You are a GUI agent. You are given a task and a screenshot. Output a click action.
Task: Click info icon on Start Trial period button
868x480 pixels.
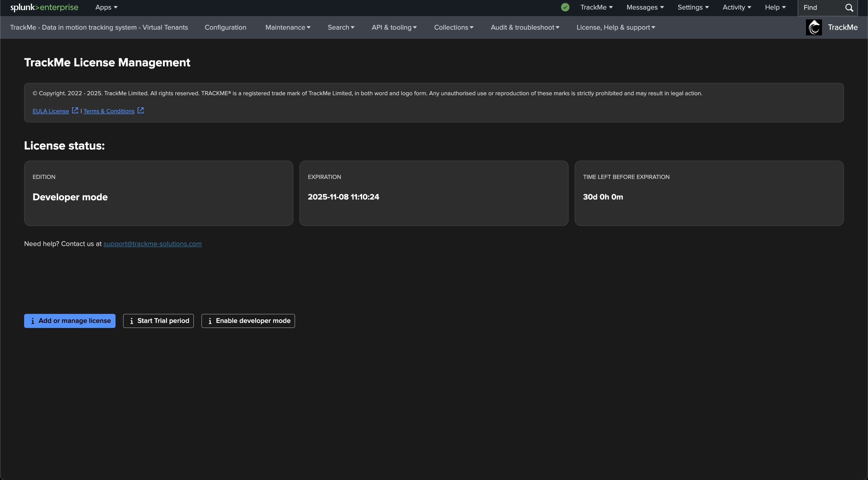(131, 321)
